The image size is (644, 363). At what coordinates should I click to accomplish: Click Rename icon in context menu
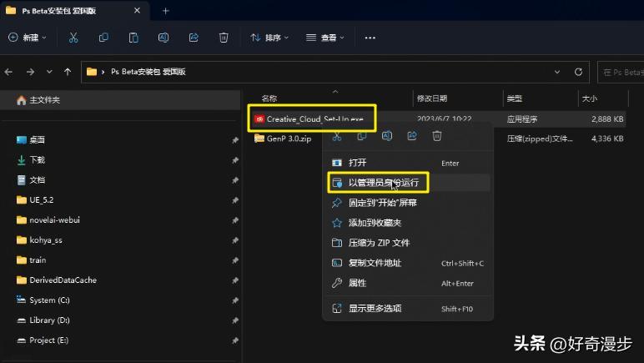[x=387, y=136]
